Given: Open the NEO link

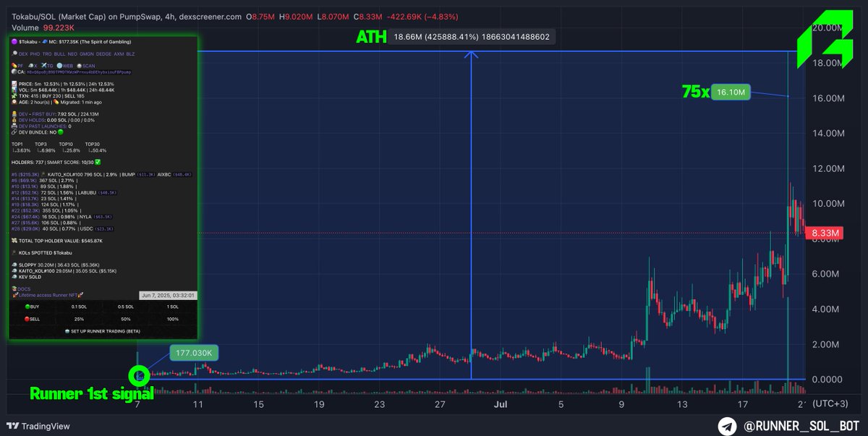Looking at the screenshot, I should 72,54.
